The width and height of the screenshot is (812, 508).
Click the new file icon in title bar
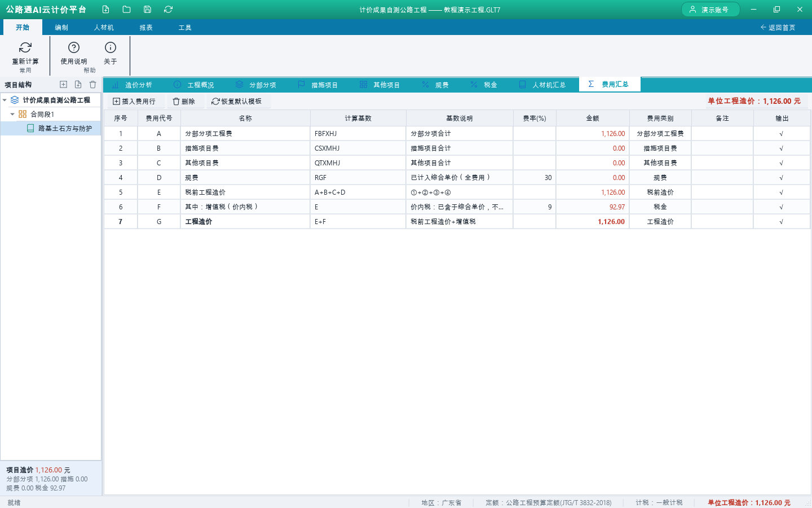105,10
